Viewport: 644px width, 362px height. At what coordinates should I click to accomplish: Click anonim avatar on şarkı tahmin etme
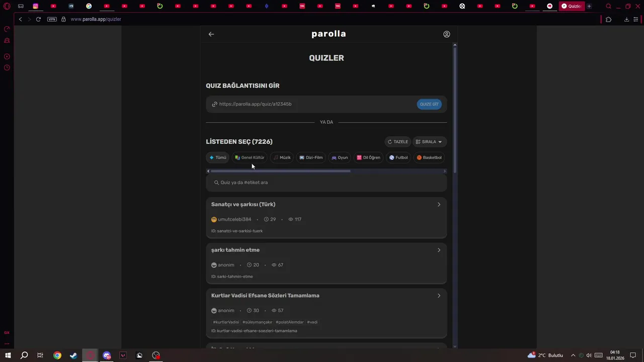(214, 265)
